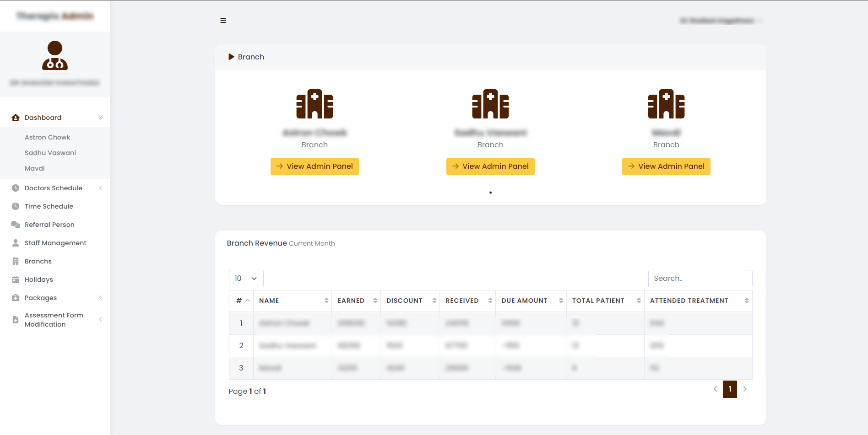Click the middle branch hospital icon
The height and width of the screenshot is (435, 868).
490,104
